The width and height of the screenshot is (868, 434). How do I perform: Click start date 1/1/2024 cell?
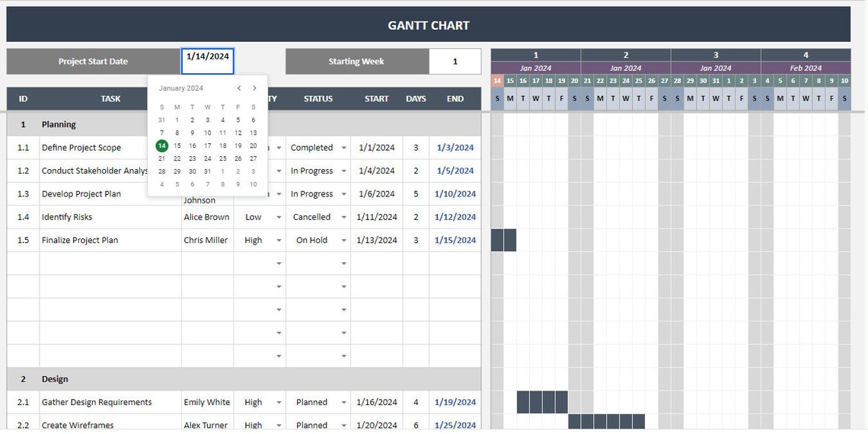tap(376, 148)
